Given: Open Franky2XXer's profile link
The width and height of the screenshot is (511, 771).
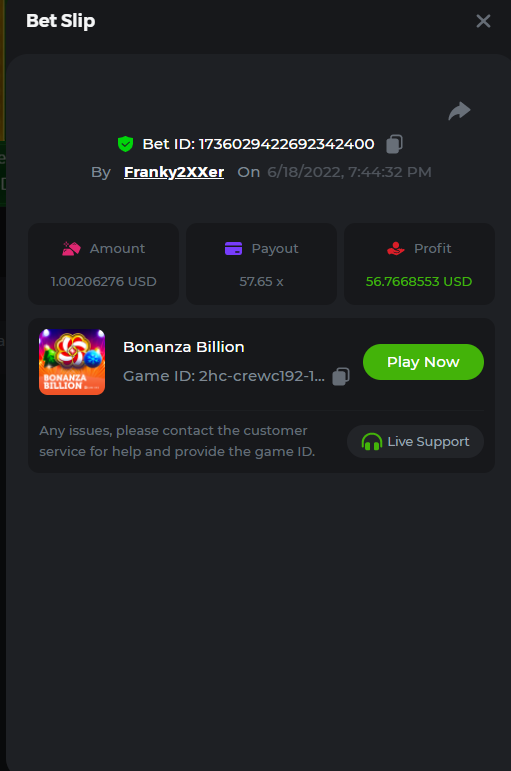Looking at the screenshot, I should pos(174,172).
